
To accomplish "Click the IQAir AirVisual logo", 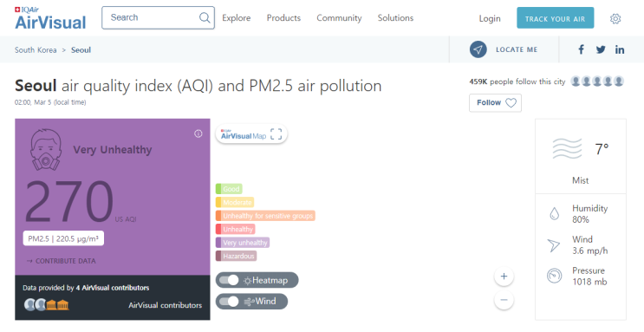I will [x=50, y=18].
